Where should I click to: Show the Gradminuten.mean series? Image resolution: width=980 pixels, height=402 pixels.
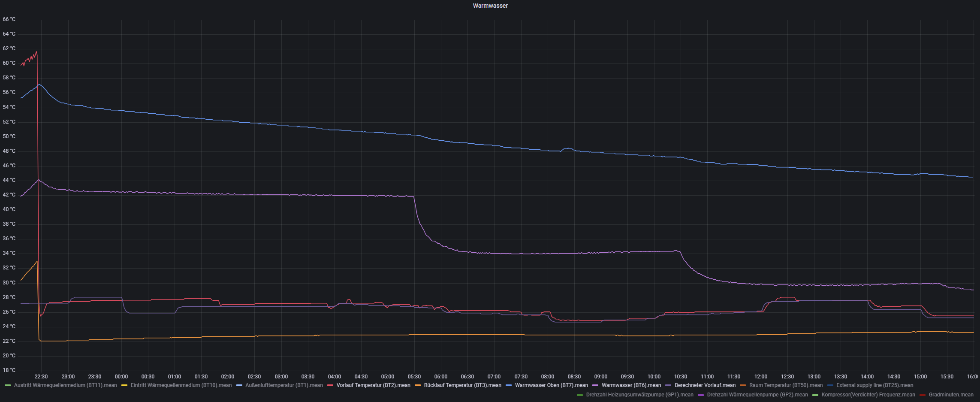(x=951, y=395)
